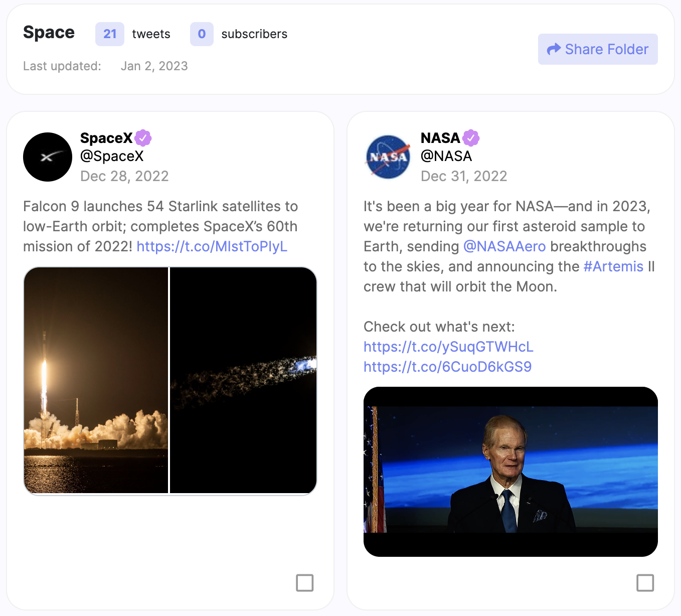Play the NASA speaker video
Screen dimensions: 681x616
tap(510, 472)
